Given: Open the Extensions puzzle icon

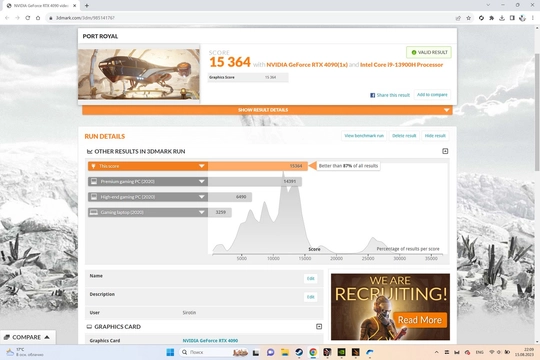Looking at the screenshot, I should 491,18.
